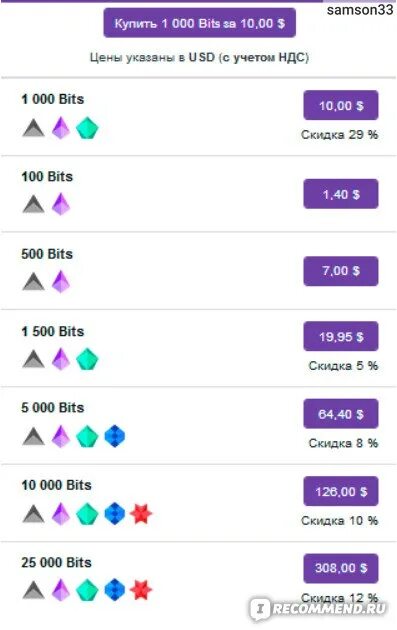Click the green gem icon under 1 500 Bits
This screenshot has height=630, width=397.
pos(87,359)
